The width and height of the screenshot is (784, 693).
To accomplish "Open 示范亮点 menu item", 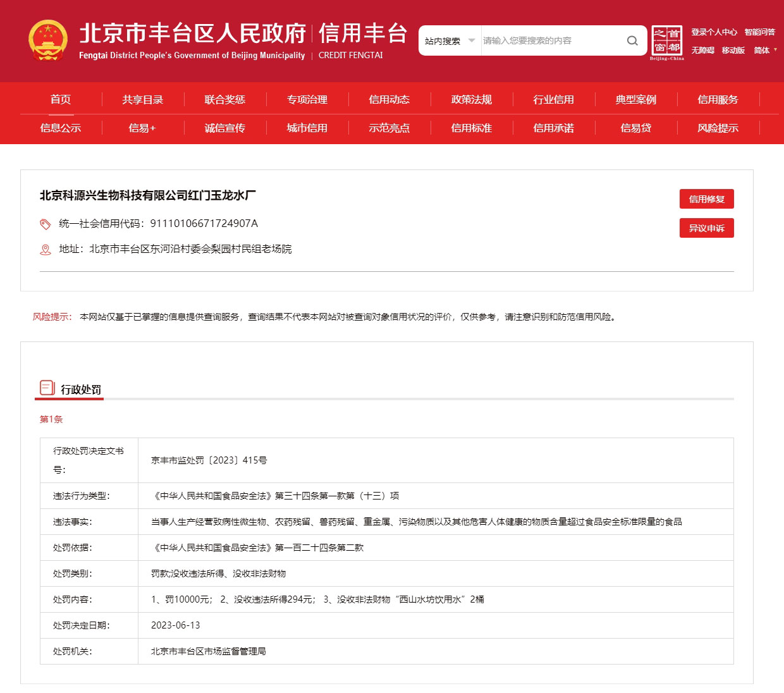I will pyautogui.click(x=389, y=128).
